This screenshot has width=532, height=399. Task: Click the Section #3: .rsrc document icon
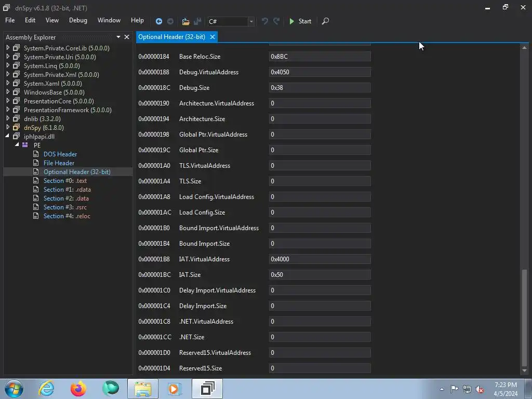coord(36,207)
